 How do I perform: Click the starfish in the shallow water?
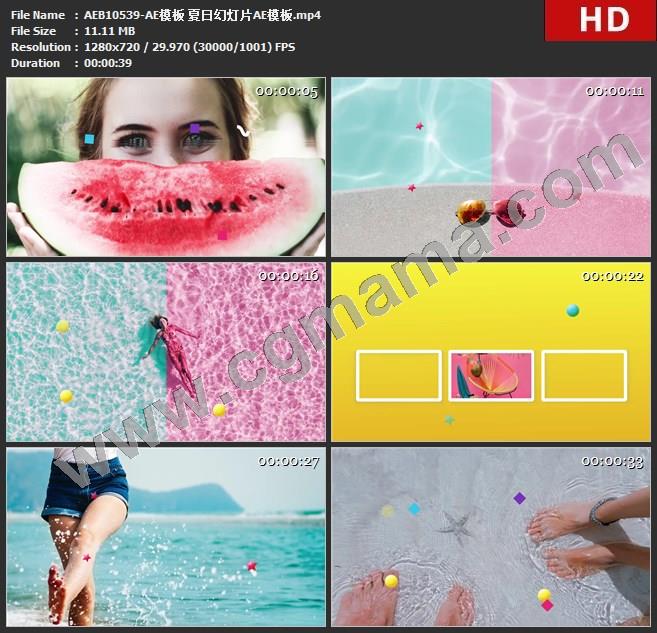(459, 525)
